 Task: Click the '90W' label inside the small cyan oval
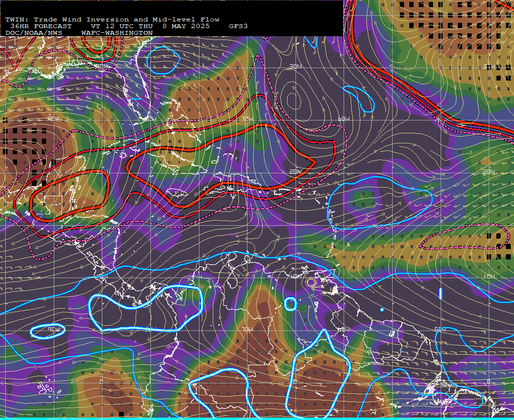click(54, 329)
